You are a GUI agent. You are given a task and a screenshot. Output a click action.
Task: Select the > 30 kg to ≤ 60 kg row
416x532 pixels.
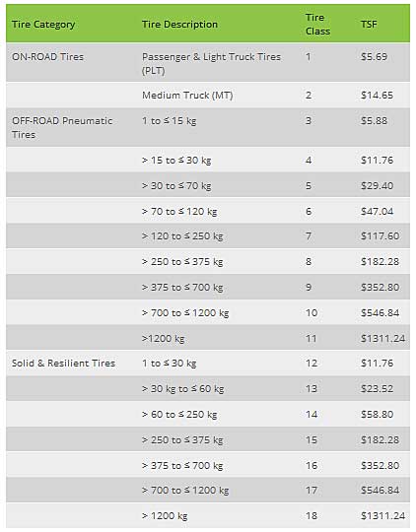(x=208, y=388)
